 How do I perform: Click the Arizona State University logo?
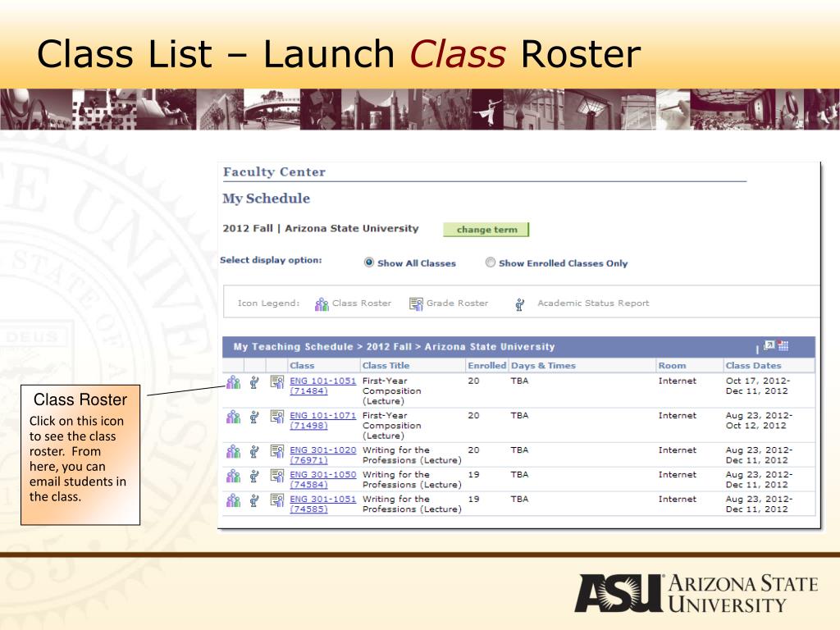[x=696, y=593]
